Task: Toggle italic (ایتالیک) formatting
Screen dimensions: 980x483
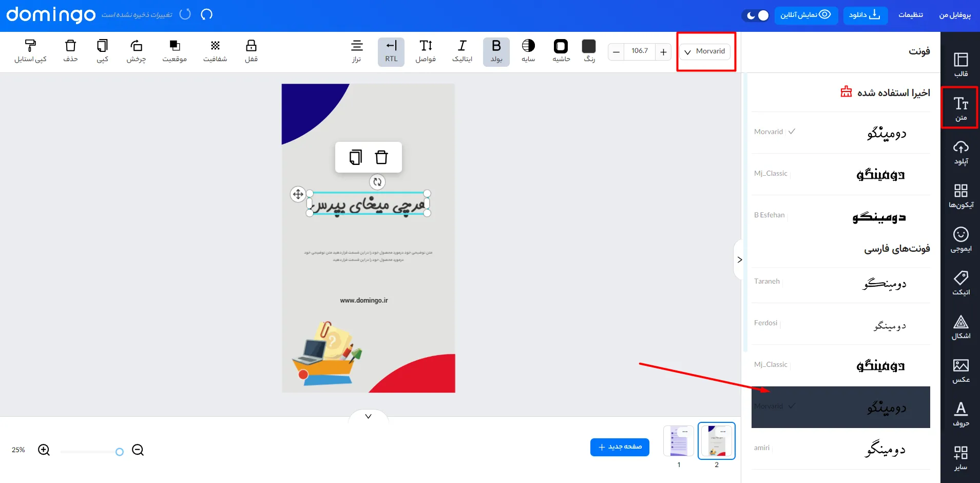Action: coord(462,51)
